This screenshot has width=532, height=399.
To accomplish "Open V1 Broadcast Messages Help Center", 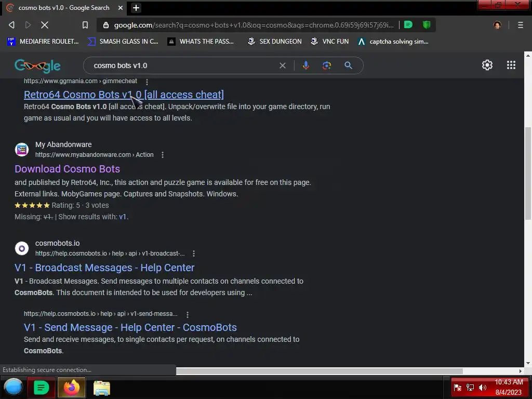I will (x=104, y=268).
